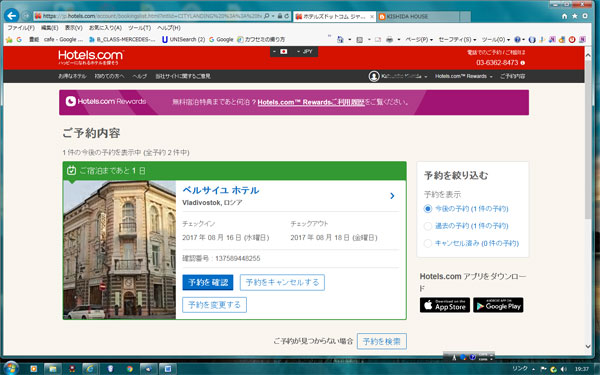Open the ファイル(F) menu
The image size is (600, 375).
tap(21, 28)
